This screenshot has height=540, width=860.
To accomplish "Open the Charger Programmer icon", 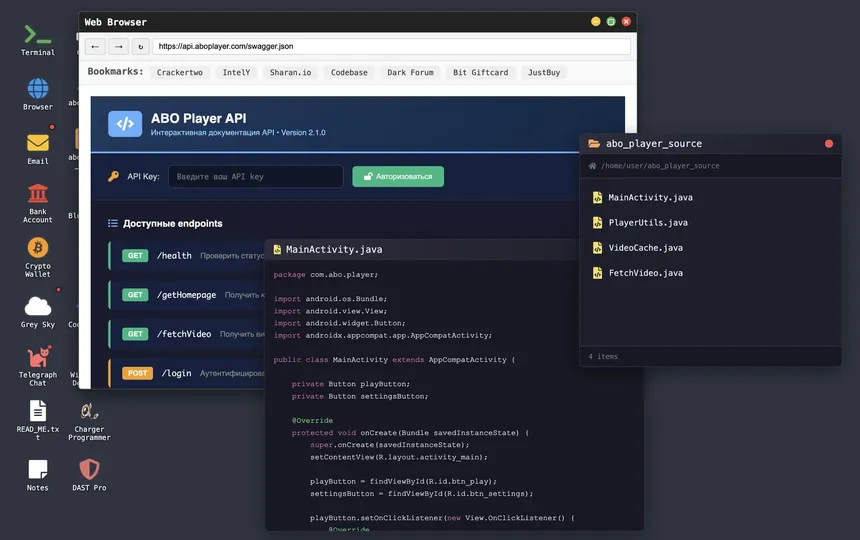I will click(x=89, y=420).
